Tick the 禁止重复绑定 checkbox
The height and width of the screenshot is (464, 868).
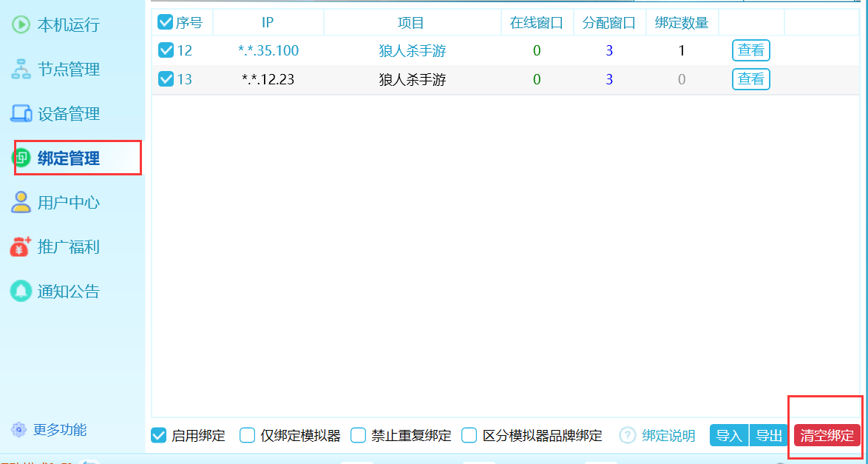point(359,435)
